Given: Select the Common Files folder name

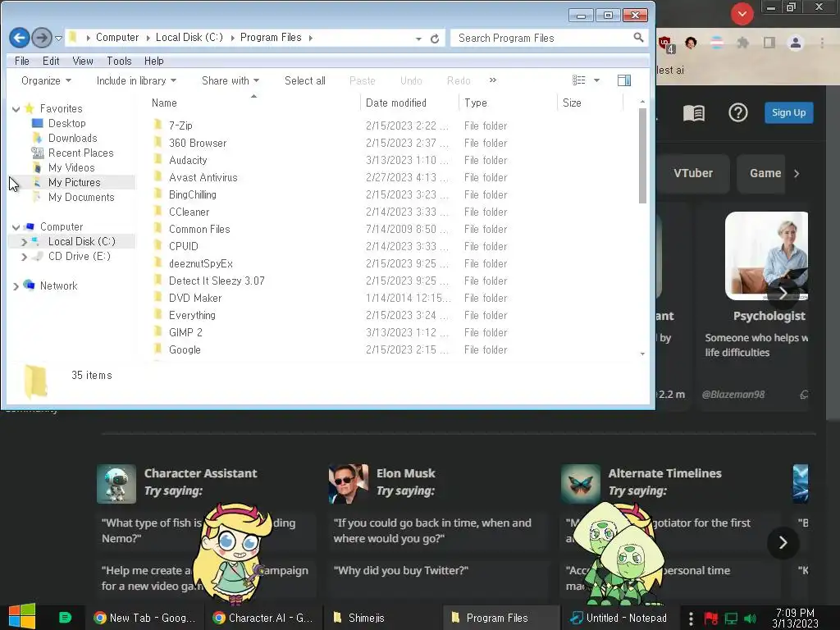Looking at the screenshot, I should pyautogui.click(x=199, y=230).
